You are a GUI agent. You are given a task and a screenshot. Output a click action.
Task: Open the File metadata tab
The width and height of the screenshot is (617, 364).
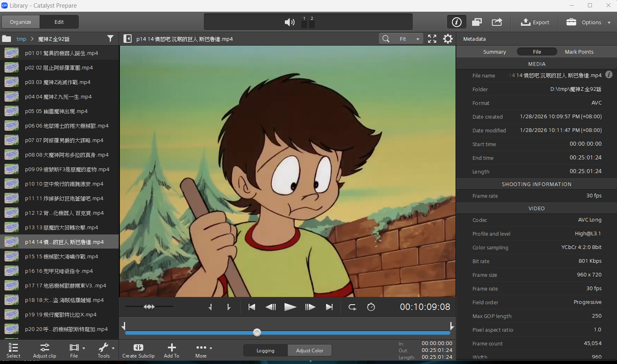pyautogui.click(x=537, y=52)
